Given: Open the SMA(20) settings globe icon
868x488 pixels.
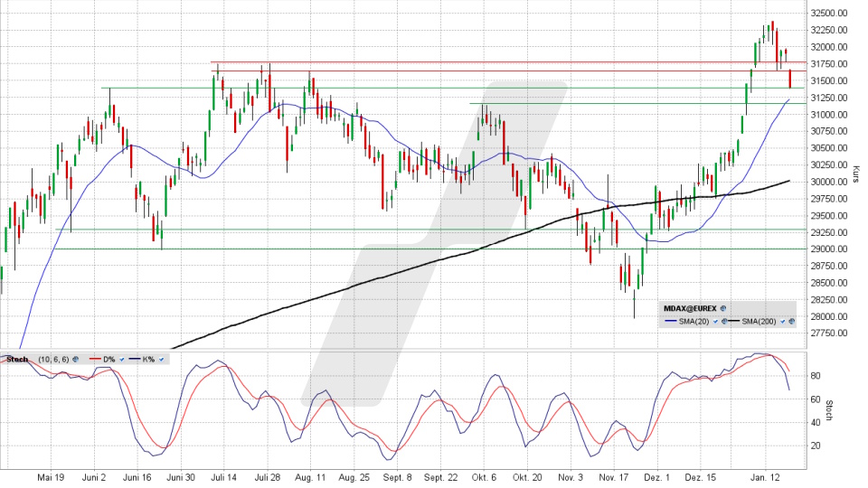Looking at the screenshot, I should [724, 321].
